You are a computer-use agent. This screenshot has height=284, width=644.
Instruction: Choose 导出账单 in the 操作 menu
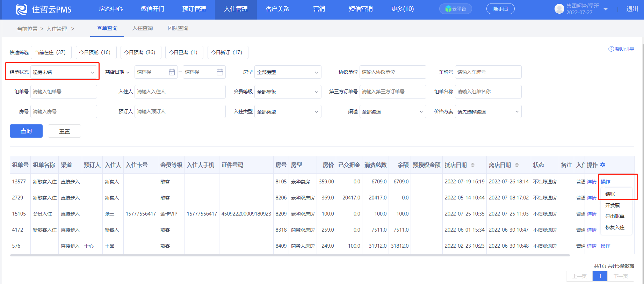pos(615,216)
